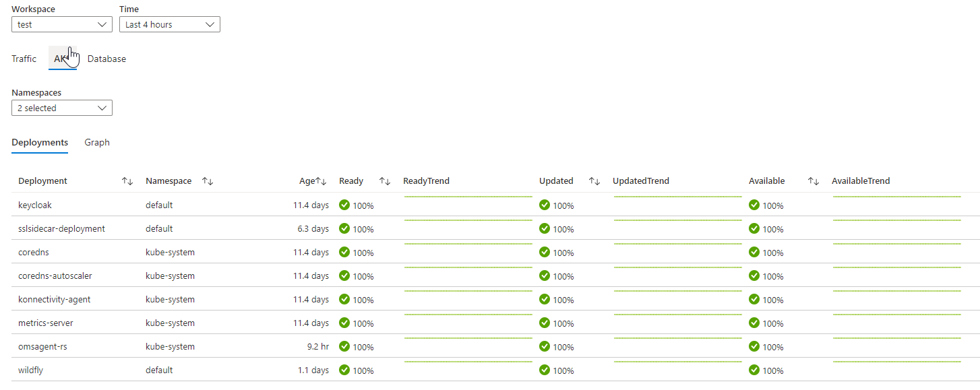Switch to the Traffic tab
The height and width of the screenshot is (390, 980).
point(24,59)
